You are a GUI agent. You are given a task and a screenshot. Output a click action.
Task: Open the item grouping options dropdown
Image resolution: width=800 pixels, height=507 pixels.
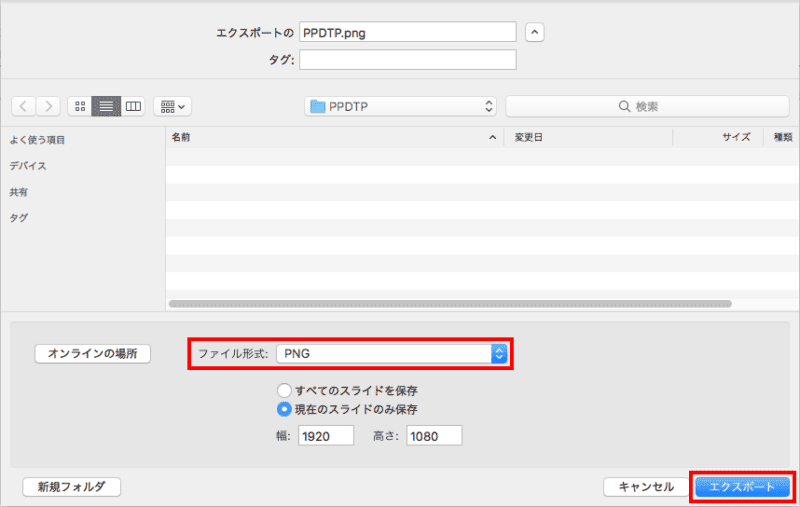tap(172, 106)
